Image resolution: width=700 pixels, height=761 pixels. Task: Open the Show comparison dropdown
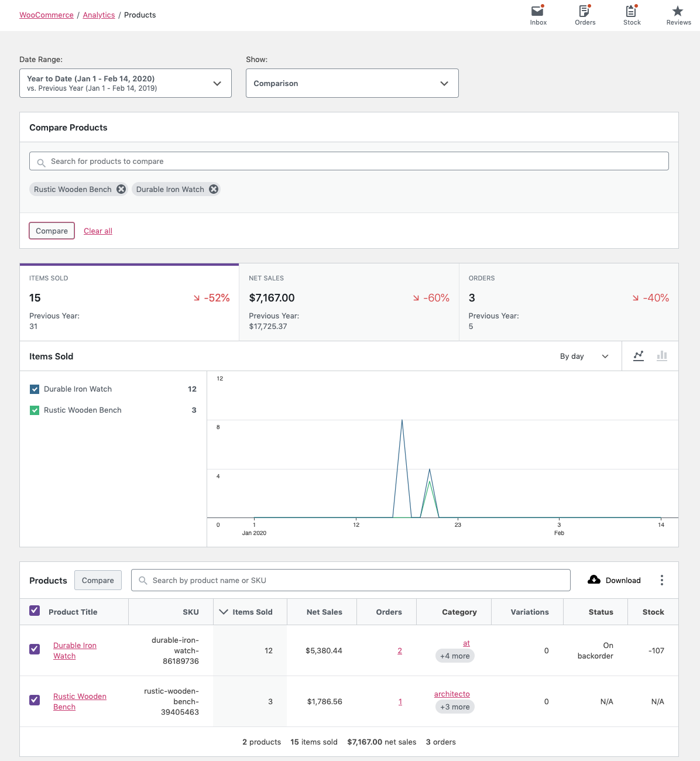pyautogui.click(x=352, y=83)
